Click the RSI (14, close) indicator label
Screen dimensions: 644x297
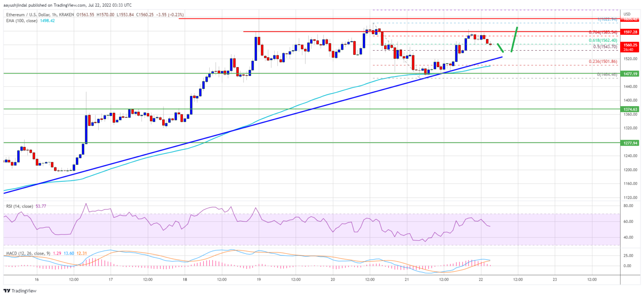tap(18, 206)
